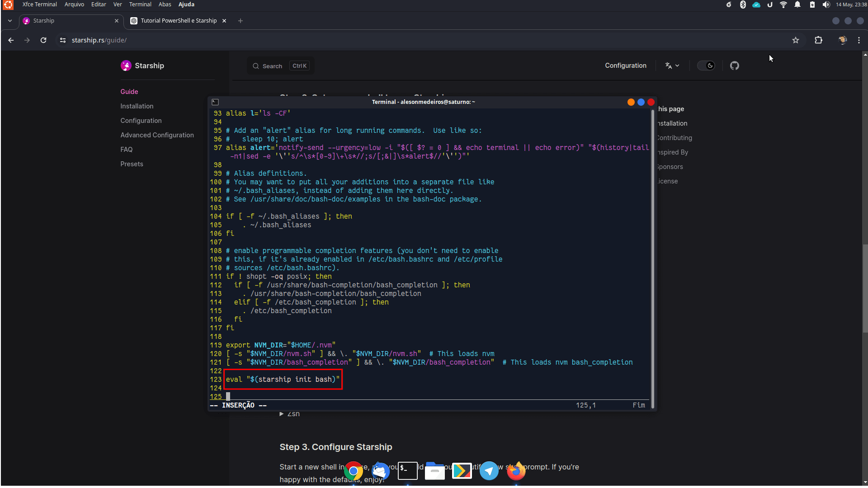Click the Starship site title text
868x488 pixels.
(x=149, y=66)
